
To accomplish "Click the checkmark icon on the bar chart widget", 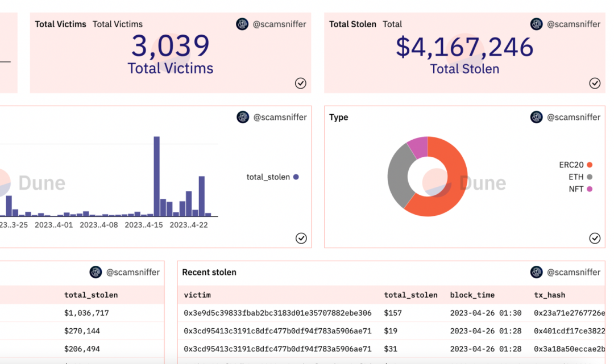I will [x=301, y=239].
